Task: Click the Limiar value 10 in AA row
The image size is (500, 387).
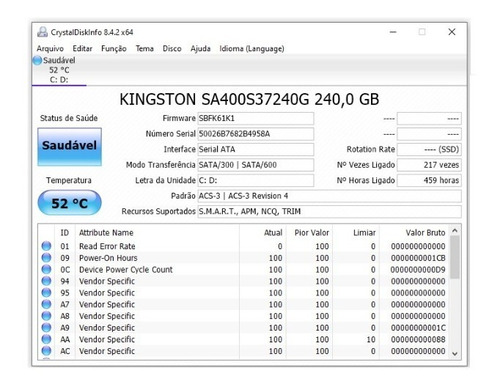Action: 371,340
